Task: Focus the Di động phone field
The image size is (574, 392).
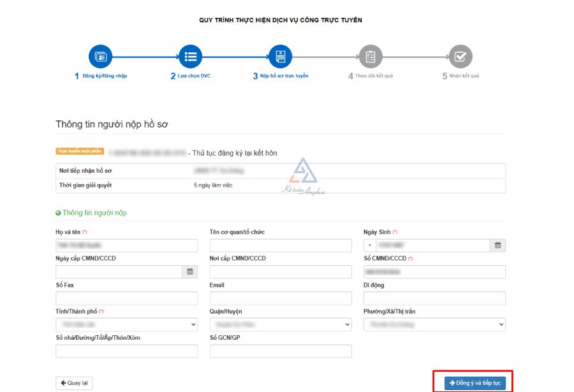Action: click(434, 298)
